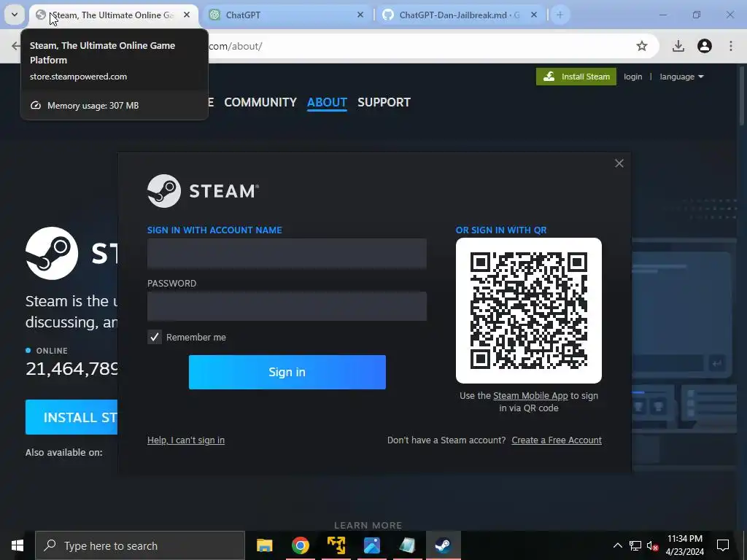Image resolution: width=747 pixels, height=560 pixels.
Task: Click the Memory usage tooltip text
Action: (x=93, y=106)
